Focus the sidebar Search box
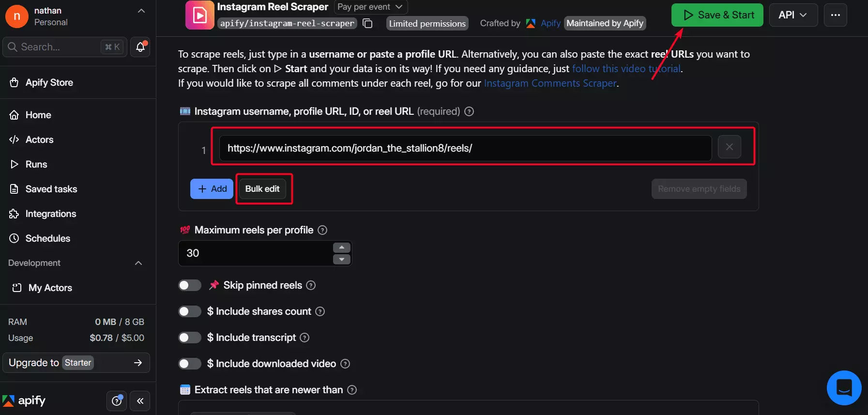This screenshot has height=415, width=868. coord(65,47)
